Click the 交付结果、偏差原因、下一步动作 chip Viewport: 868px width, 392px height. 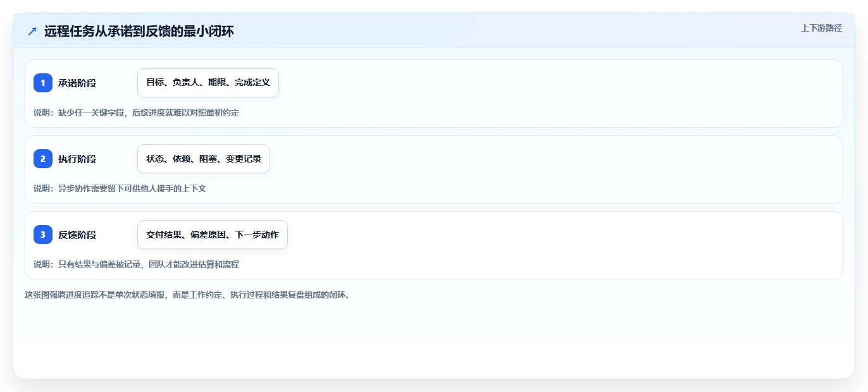coord(213,235)
